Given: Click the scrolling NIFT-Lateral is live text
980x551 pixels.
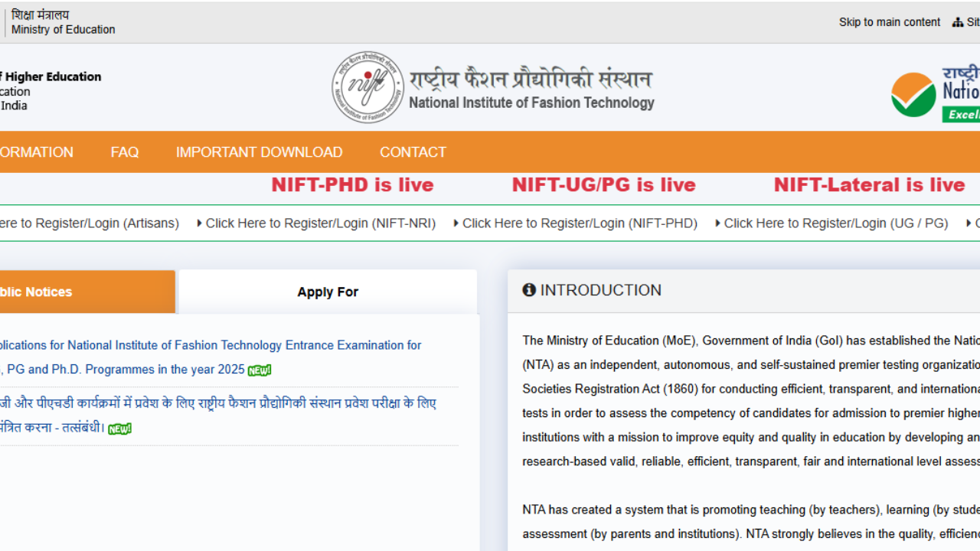Looking at the screenshot, I should point(869,184).
